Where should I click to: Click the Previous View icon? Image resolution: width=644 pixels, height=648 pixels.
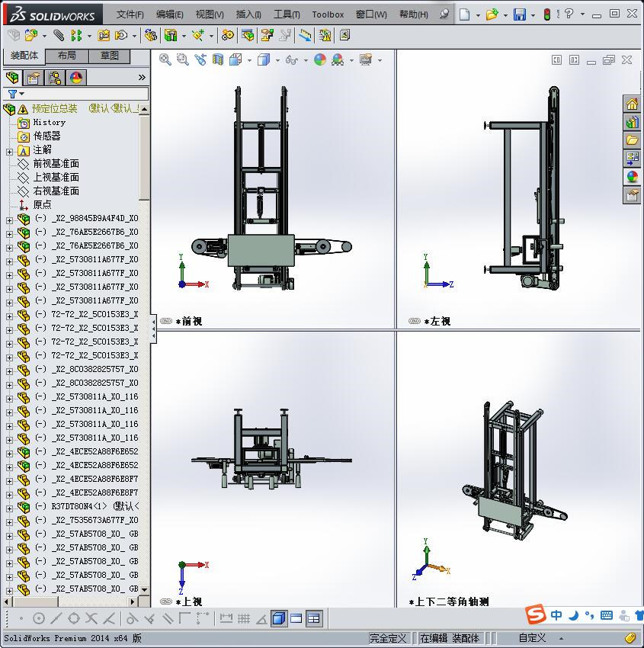(200, 60)
